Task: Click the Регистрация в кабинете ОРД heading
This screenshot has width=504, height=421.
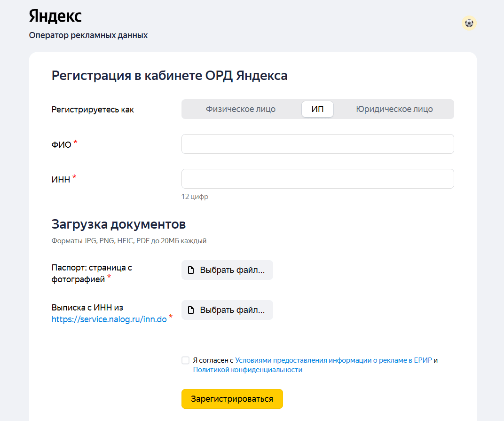Action: [169, 76]
